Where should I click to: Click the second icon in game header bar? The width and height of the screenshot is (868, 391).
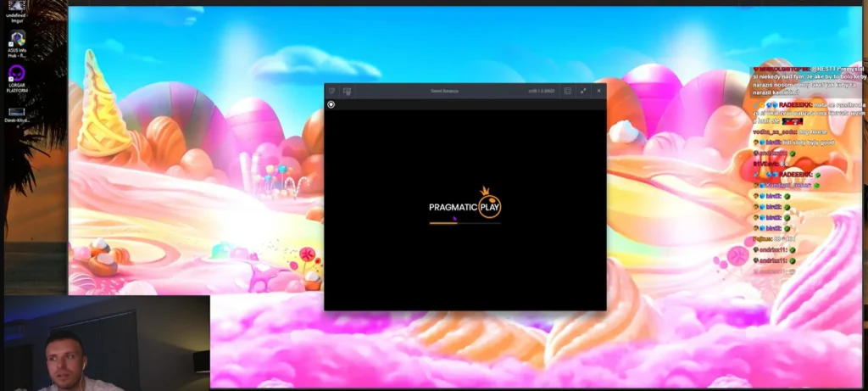[347, 91]
